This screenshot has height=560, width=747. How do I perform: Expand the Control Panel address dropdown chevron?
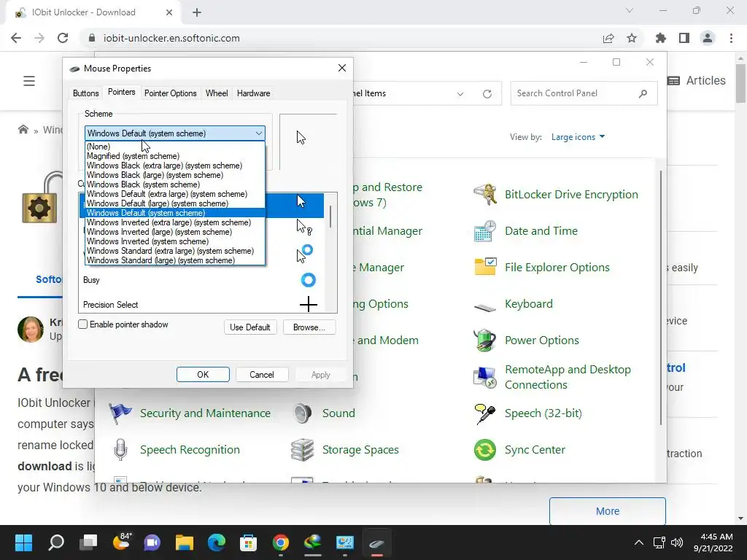[x=460, y=94]
